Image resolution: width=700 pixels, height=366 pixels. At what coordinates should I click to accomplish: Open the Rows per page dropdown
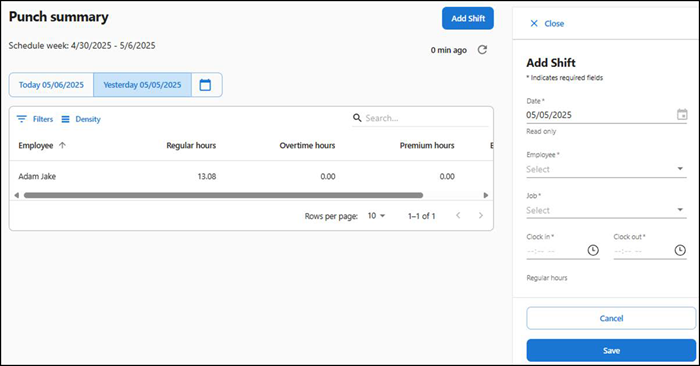pos(376,216)
